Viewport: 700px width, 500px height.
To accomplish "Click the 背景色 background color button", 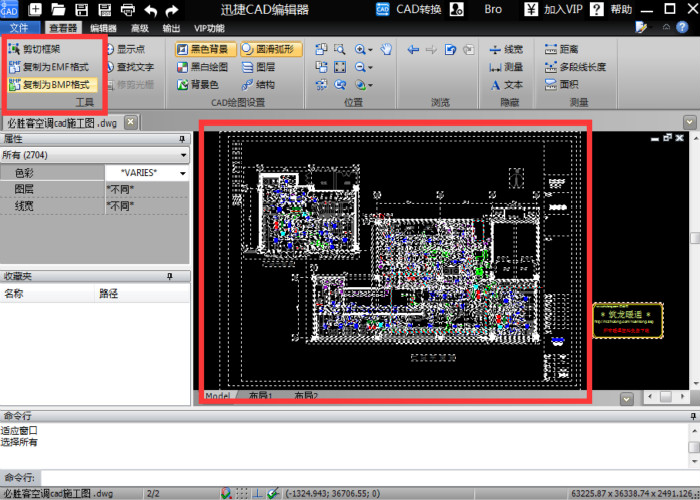I will [198, 84].
